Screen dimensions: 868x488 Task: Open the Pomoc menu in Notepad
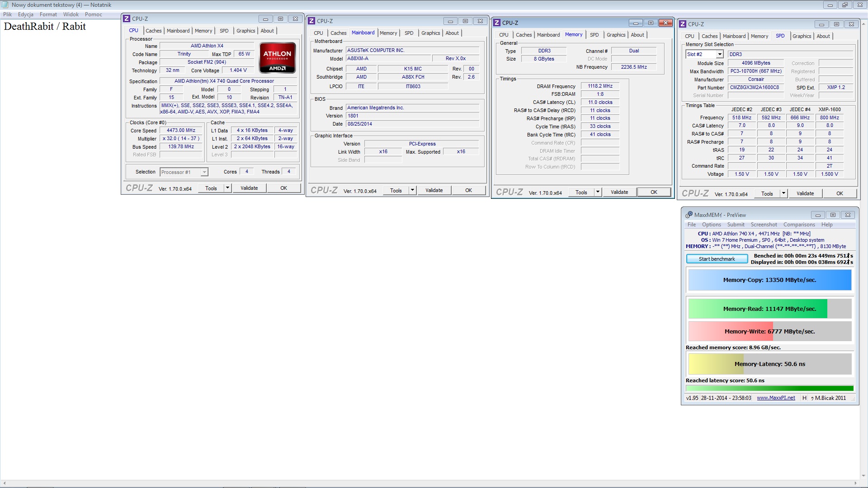pos(94,14)
